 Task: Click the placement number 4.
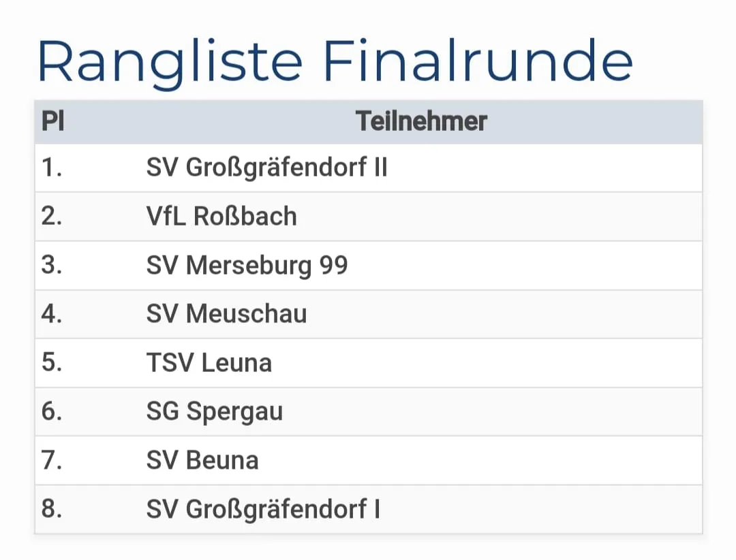52,314
